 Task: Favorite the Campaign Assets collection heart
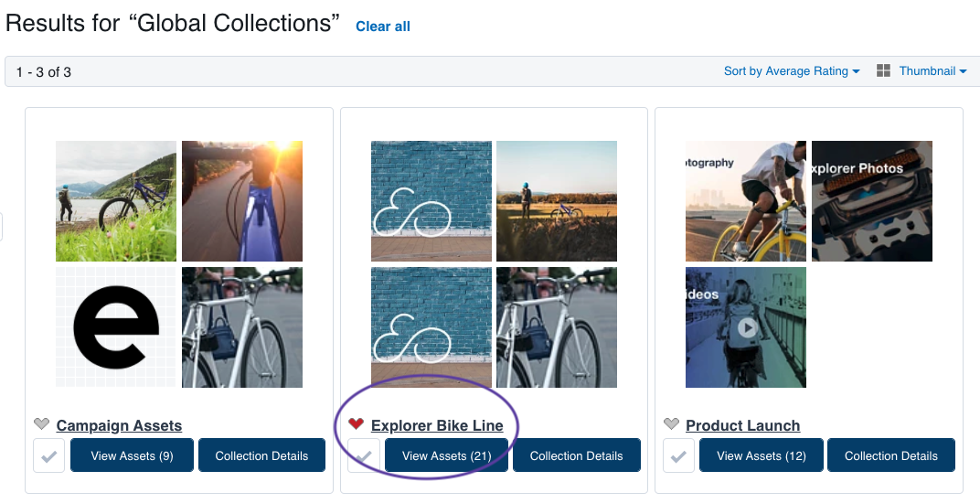point(41,424)
